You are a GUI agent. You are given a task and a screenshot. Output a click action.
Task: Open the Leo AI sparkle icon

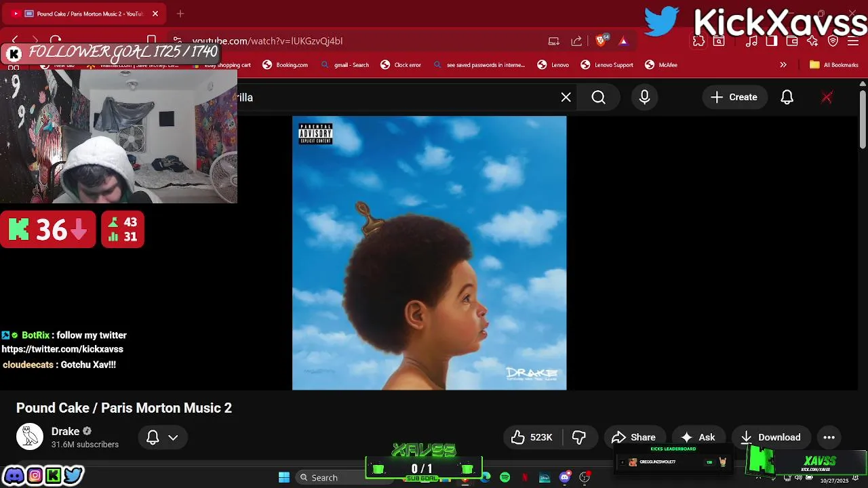coord(812,41)
